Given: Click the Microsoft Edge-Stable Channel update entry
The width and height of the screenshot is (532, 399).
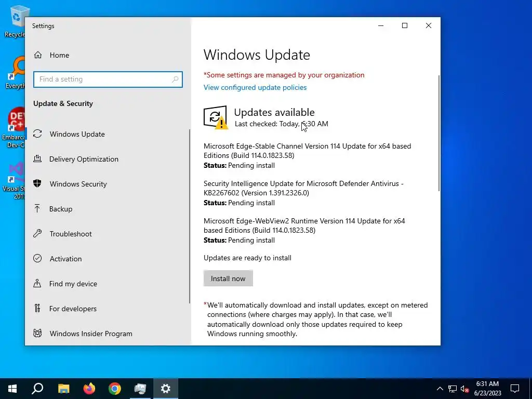Looking at the screenshot, I should 307,156.
